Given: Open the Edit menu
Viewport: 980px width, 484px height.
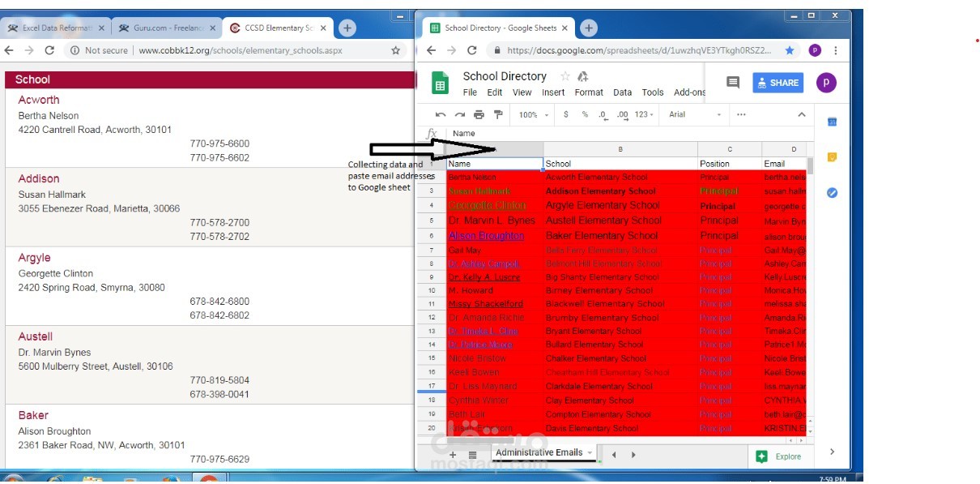Looking at the screenshot, I should pyautogui.click(x=495, y=92).
